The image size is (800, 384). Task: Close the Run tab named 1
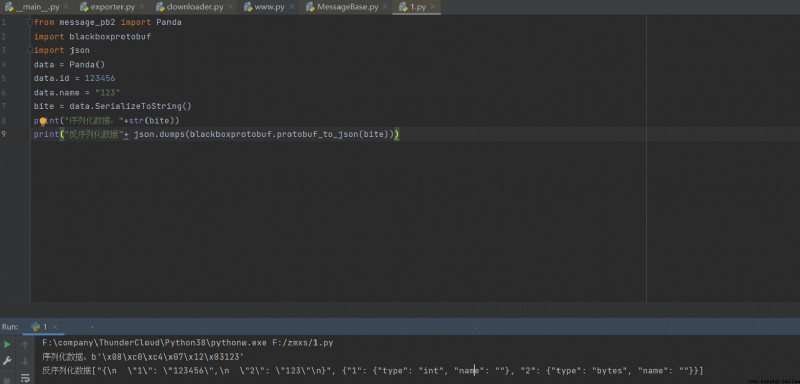click(55, 327)
